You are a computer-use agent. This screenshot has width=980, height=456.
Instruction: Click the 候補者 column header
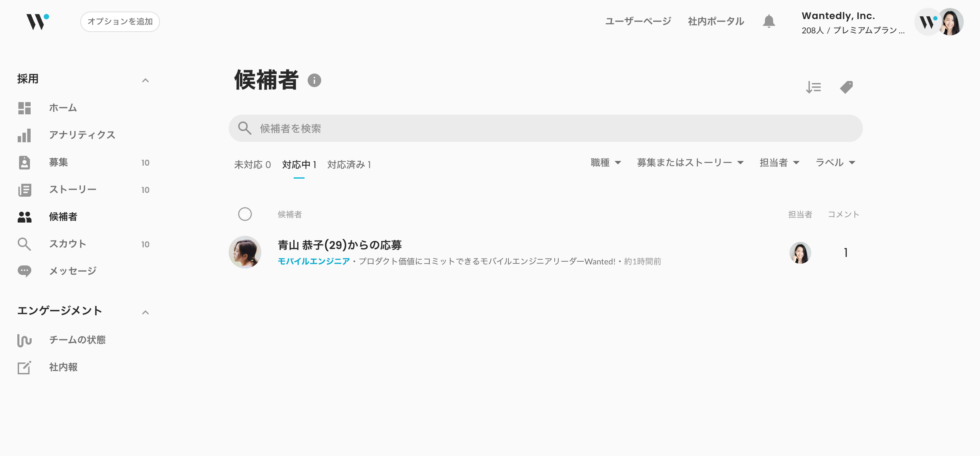290,214
